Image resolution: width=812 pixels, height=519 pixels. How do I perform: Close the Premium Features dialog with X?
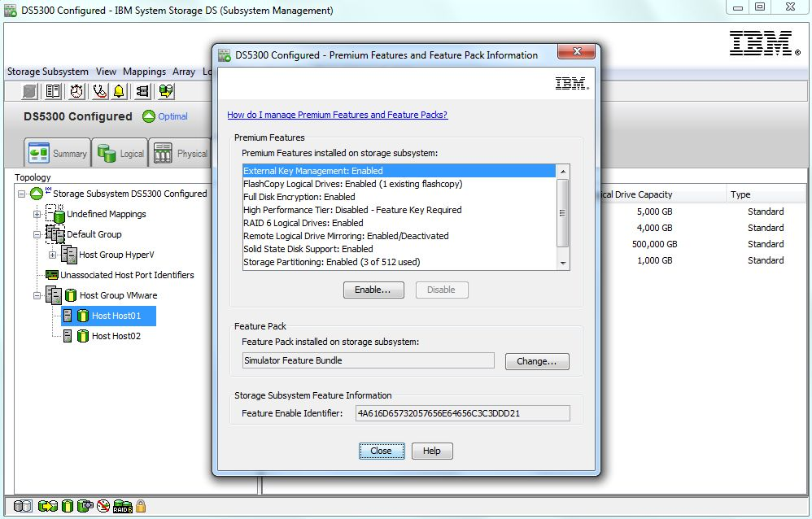[576, 51]
